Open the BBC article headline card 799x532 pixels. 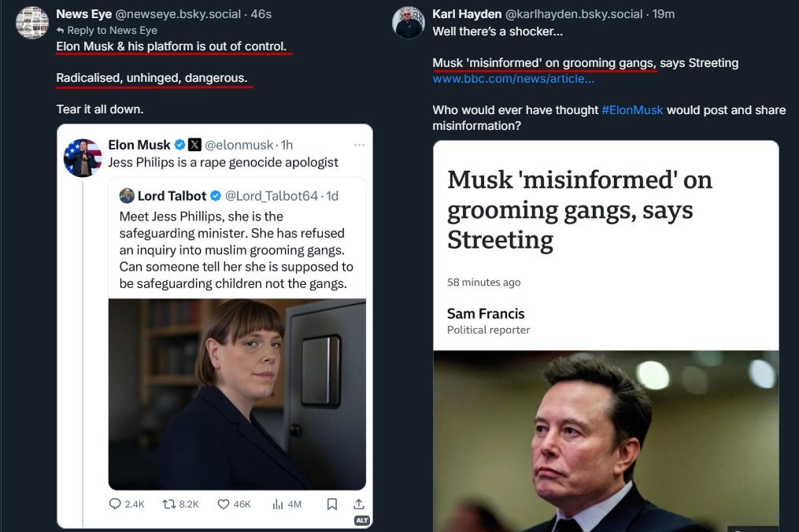[579, 210]
